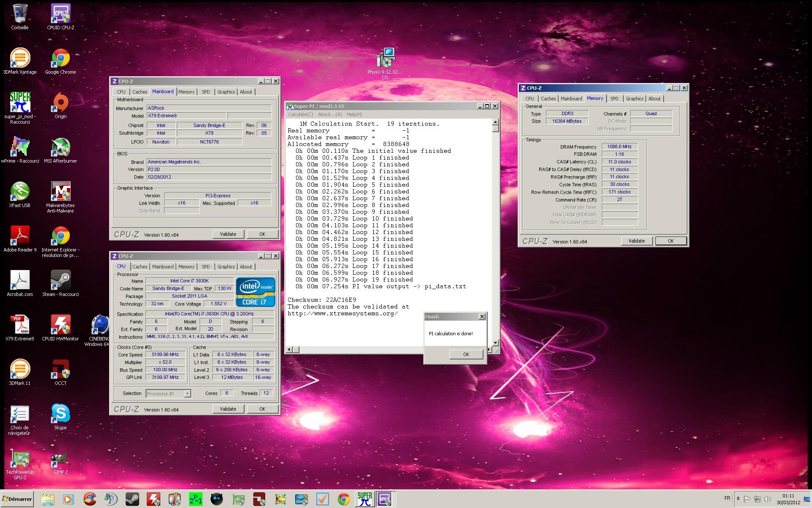Click the 1066.6 MHz DRAM Frequency value
Screen dimensions: 812x508
coord(620,146)
